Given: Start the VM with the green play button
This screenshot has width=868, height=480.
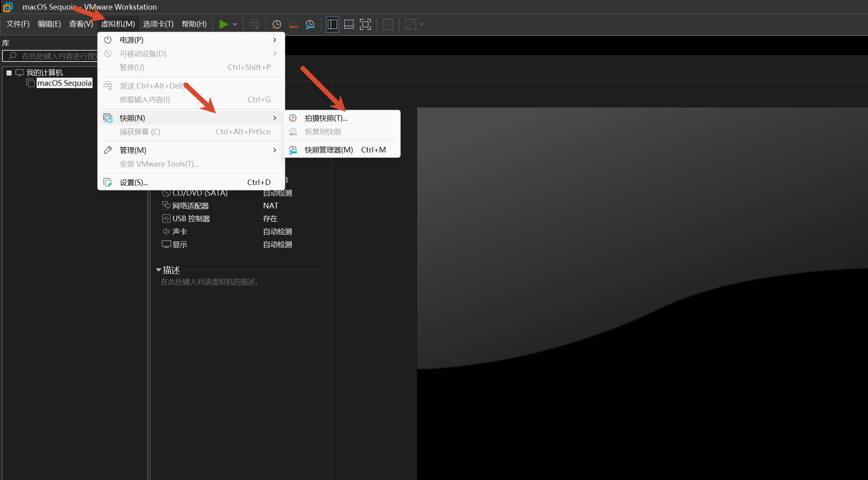Looking at the screenshot, I should coord(224,25).
